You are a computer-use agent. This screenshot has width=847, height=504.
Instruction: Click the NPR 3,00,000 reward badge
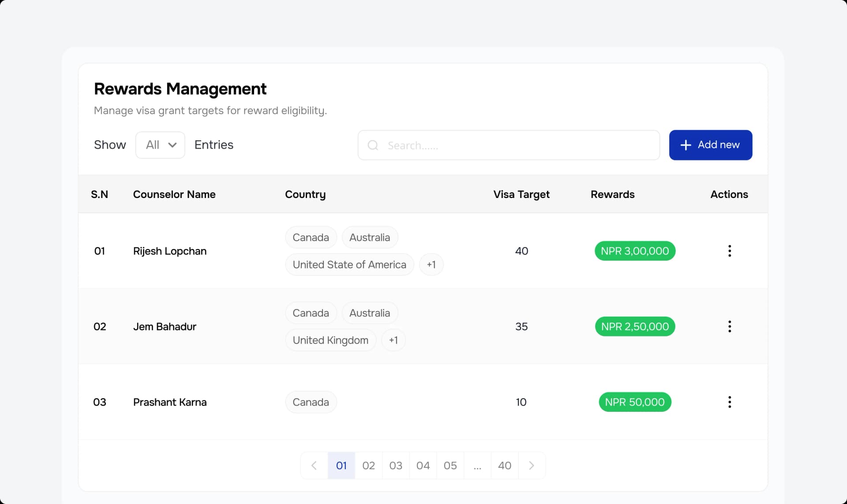coord(635,250)
